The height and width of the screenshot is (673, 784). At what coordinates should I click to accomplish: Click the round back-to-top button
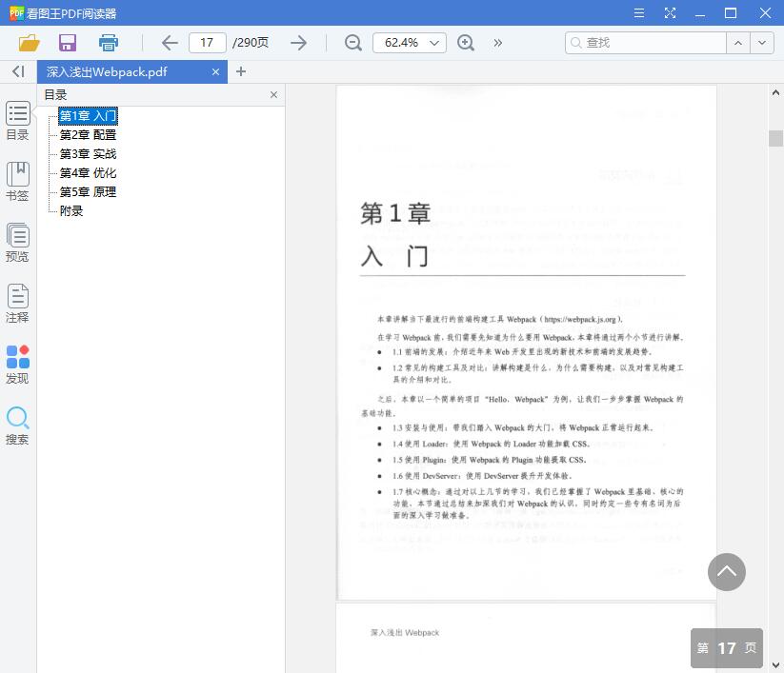tap(727, 572)
